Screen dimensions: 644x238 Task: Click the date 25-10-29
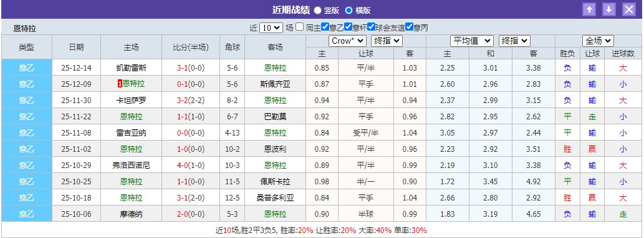pos(77,166)
